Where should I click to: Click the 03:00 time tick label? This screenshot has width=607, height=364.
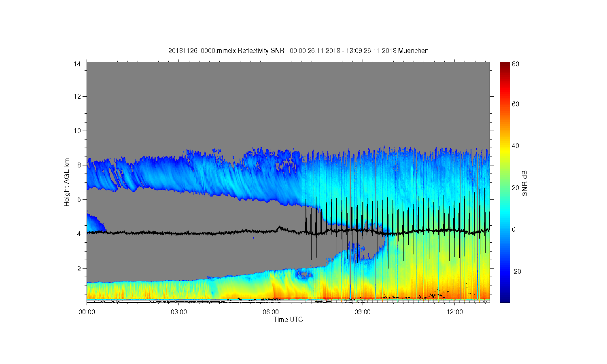178,312
